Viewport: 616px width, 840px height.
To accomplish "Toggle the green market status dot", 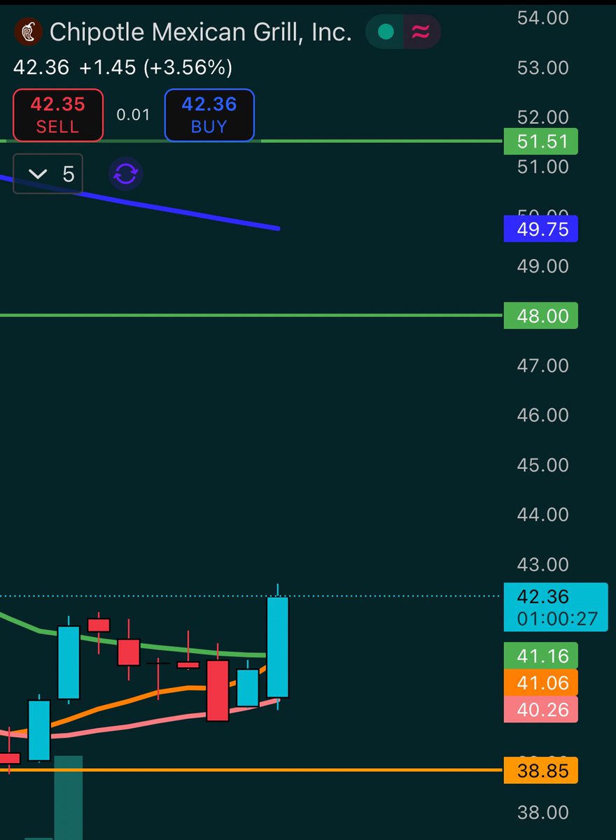I will click(x=385, y=32).
